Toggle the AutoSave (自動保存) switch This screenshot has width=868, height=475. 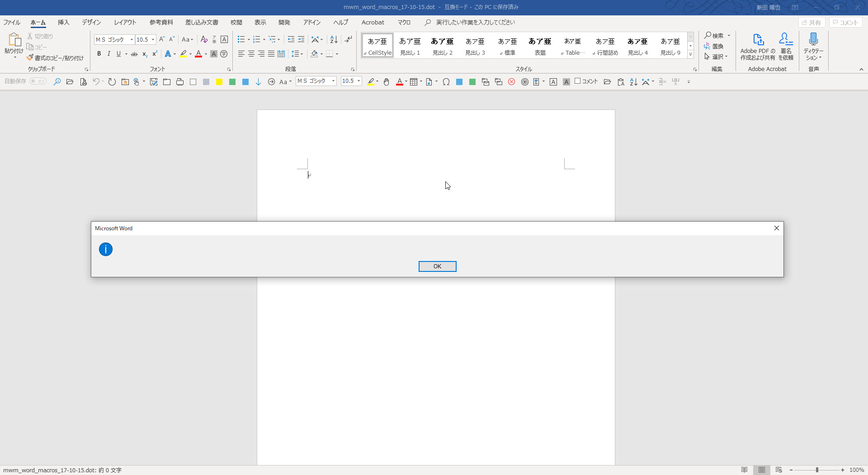(x=38, y=81)
